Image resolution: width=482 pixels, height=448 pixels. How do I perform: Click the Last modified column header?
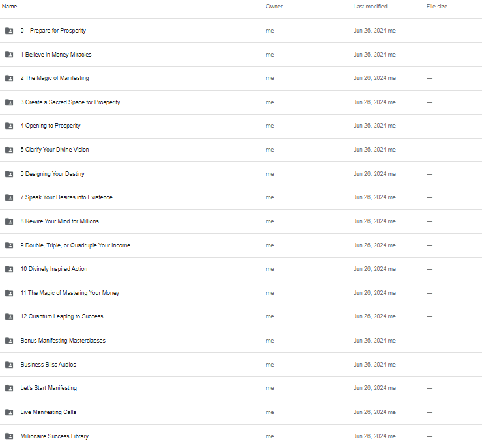370,7
